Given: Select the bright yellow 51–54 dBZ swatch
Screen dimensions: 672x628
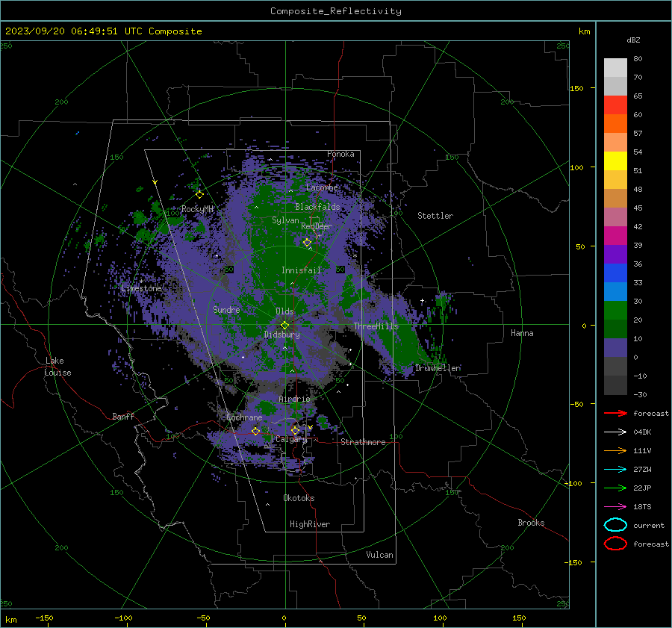Looking at the screenshot, I should 615,161.
